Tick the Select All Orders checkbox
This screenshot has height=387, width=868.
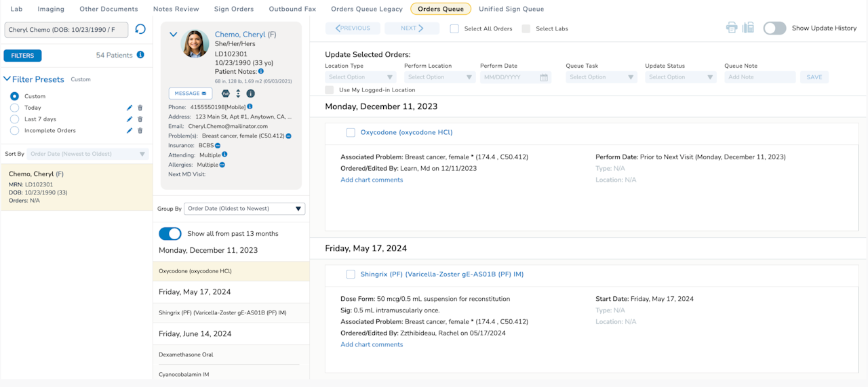[x=454, y=29]
